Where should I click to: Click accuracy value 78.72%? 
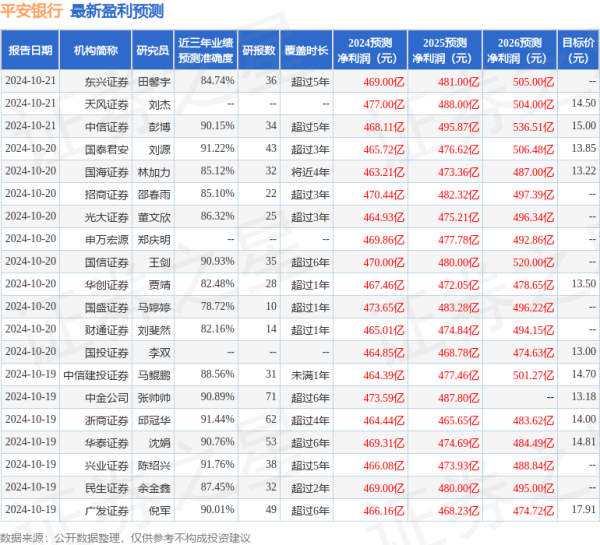point(217,307)
